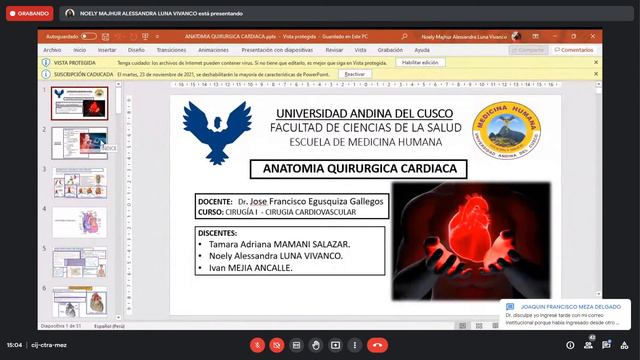The image size is (640, 360).
Task: Open Ribbon display options icon
Action: (535, 36)
